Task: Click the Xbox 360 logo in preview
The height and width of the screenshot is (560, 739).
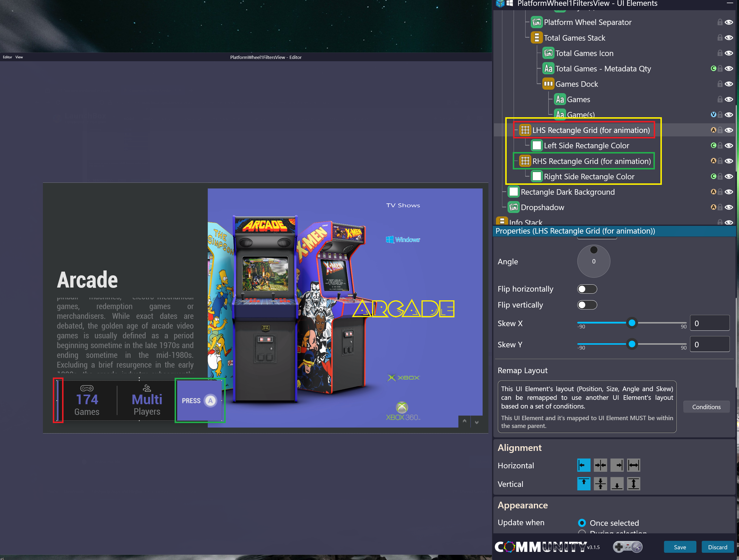Action: (x=403, y=411)
